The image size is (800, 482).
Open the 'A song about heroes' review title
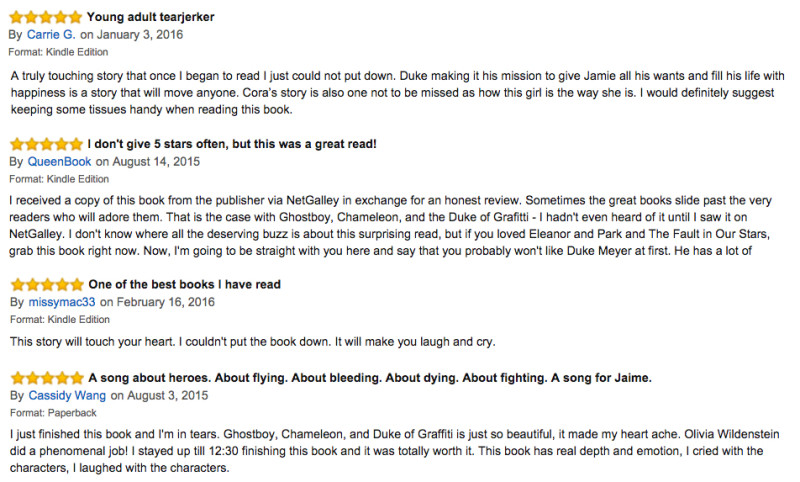pos(370,378)
